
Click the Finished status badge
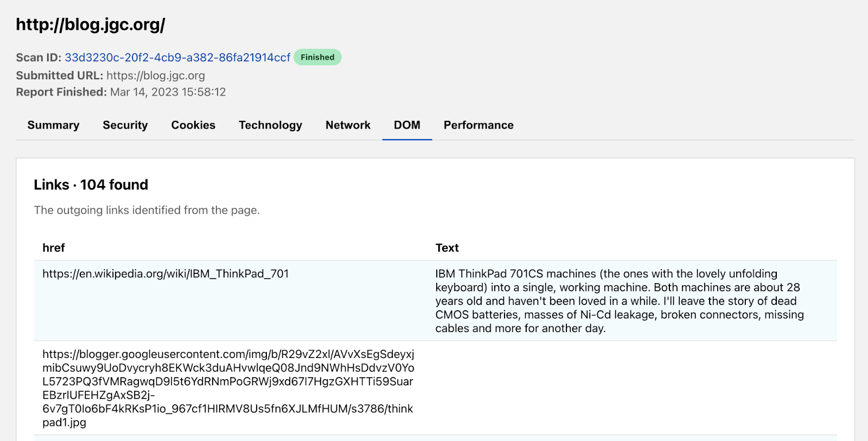pos(317,57)
